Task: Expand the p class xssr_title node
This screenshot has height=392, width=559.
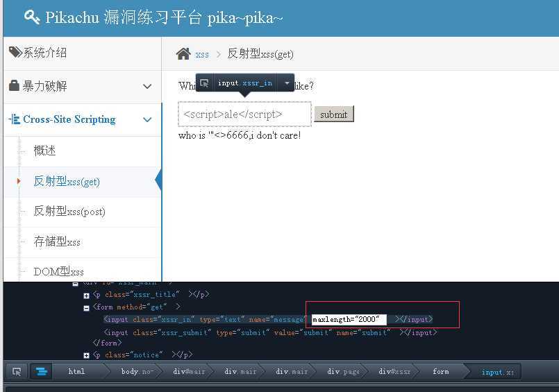Action: point(86,296)
